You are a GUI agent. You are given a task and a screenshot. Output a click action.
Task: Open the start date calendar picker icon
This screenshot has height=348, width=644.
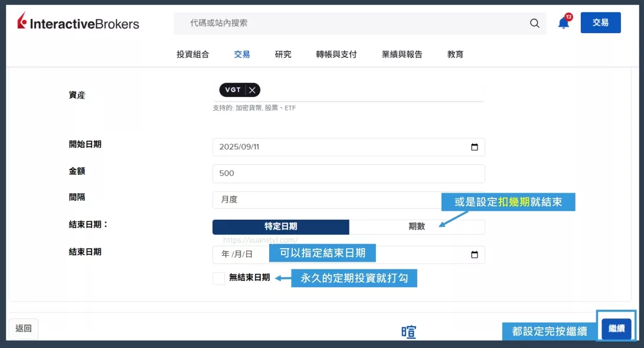click(475, 147)
